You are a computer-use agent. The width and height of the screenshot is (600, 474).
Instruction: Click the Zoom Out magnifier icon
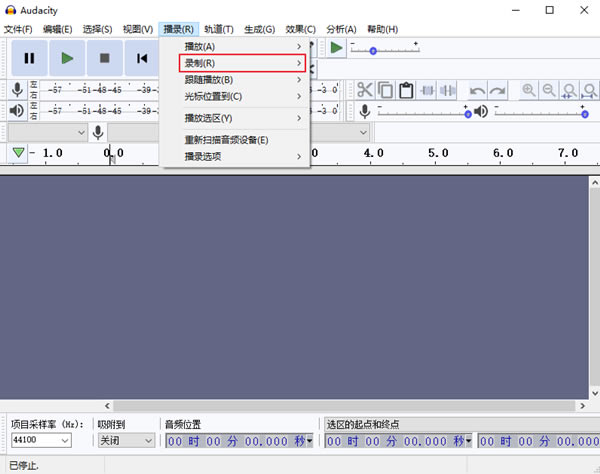coord(549,90)
